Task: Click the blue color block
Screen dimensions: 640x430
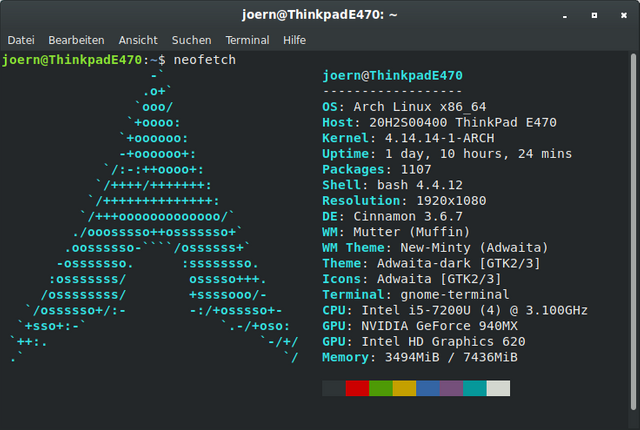Action: pyautogui.click(x=428, y=388)
